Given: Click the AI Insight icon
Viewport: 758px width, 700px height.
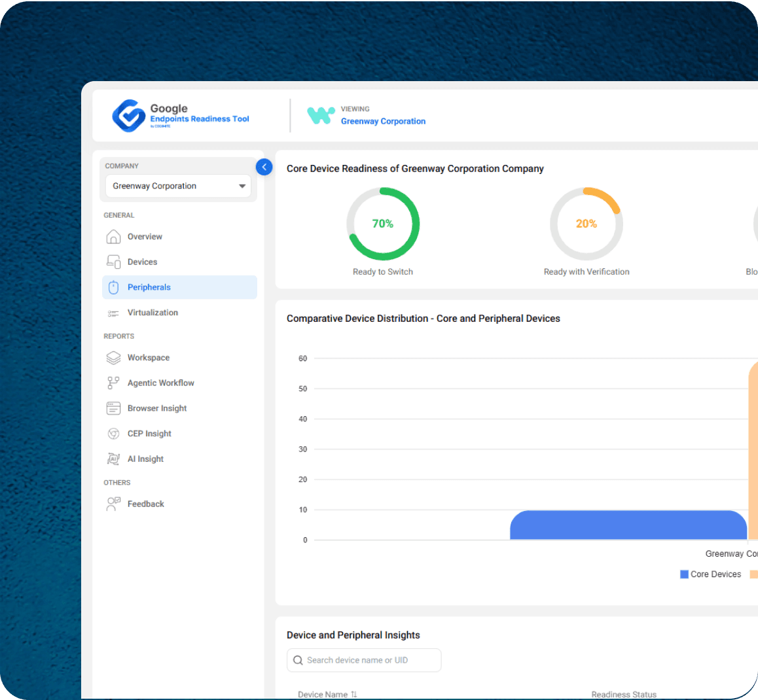Looking at the screenshot, I should pos(113,459).
